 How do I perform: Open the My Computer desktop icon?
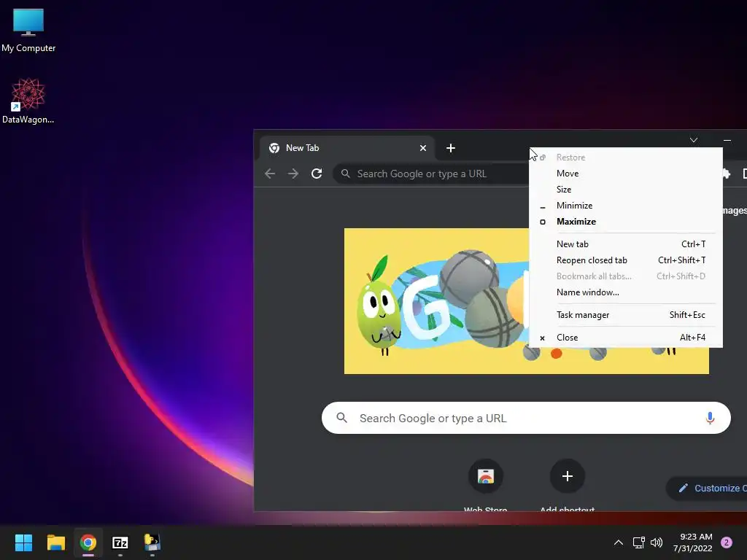click(x=28, y=30)
